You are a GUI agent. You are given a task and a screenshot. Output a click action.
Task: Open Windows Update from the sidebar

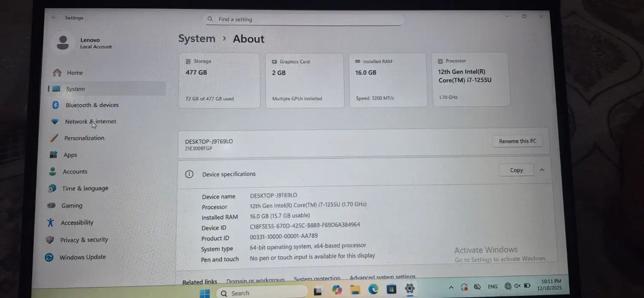tap(82, 257)
